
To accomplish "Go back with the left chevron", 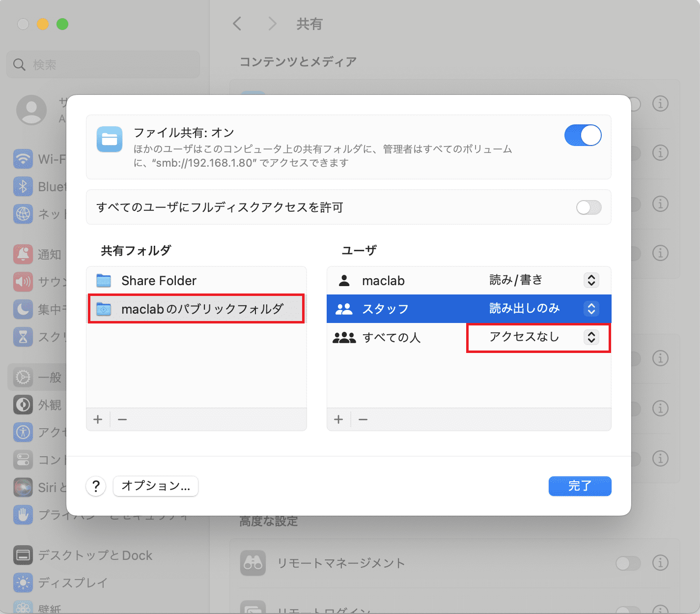I will click(x=237, y=24).
